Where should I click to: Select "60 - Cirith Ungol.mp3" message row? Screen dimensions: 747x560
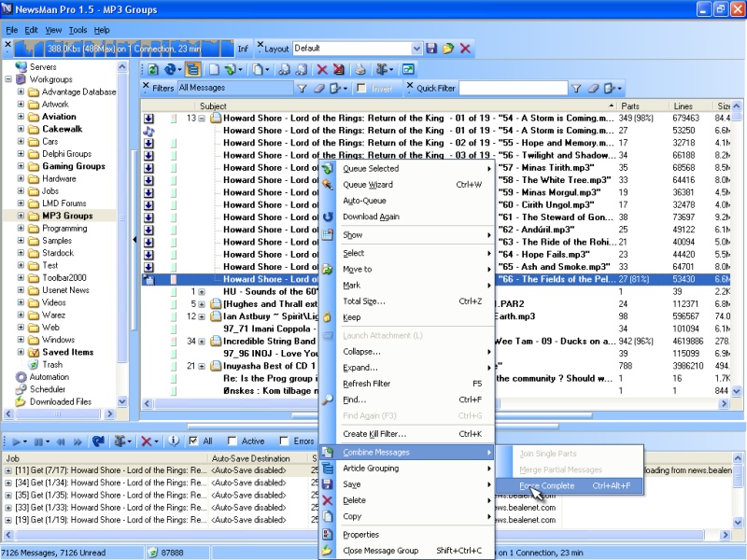[437, 204]
